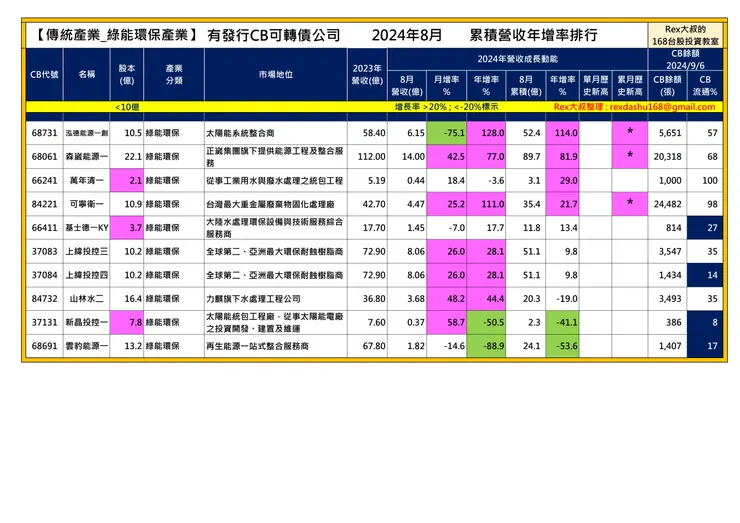The image size is (740, 523).
Task: Click the CB餘額(張) column header
Action: pyautogui.click(x=667, y=85)
